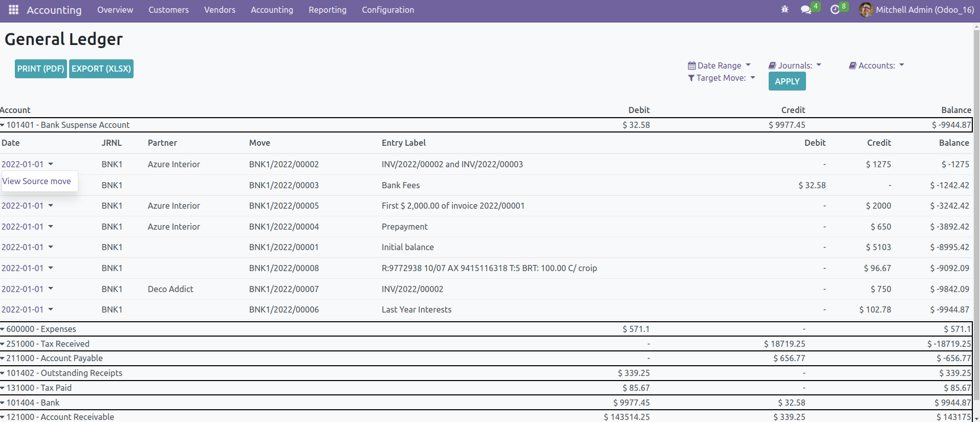Screen dimensions: 980x422
Task: Click the vertical page scrollbar
Action: [976, 205]
